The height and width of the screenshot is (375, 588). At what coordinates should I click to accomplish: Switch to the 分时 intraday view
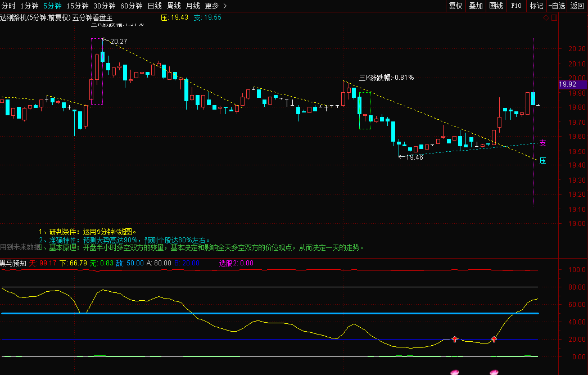point(8,6)
